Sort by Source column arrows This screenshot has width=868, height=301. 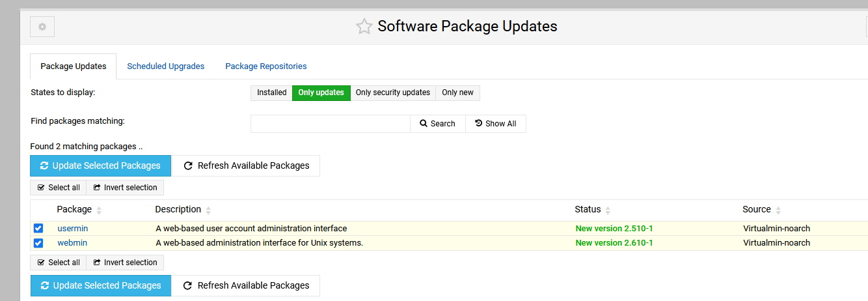778,210
